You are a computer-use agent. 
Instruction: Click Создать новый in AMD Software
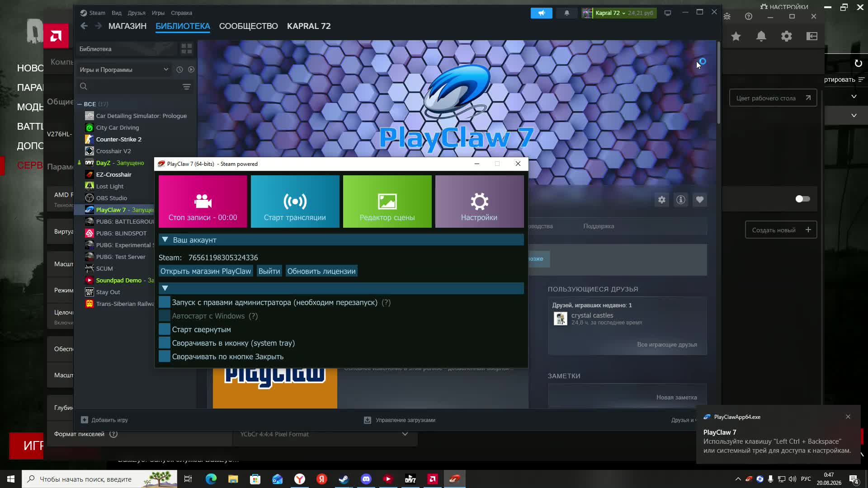pyautogui.click(x=781, y=230)
